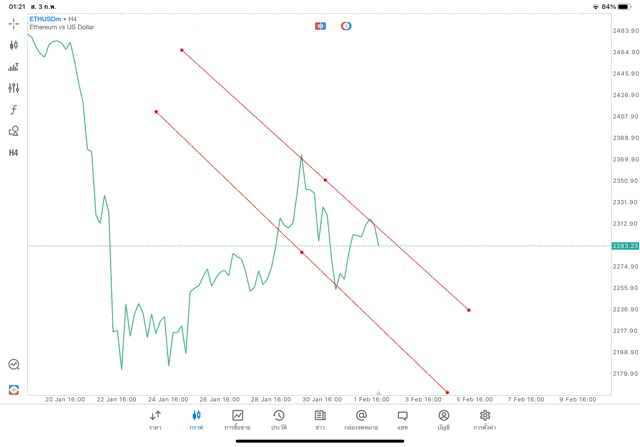Open chart settings sliders icon
Image resolution: width=640 pixels, height=447 pixels.
(14, 88)
